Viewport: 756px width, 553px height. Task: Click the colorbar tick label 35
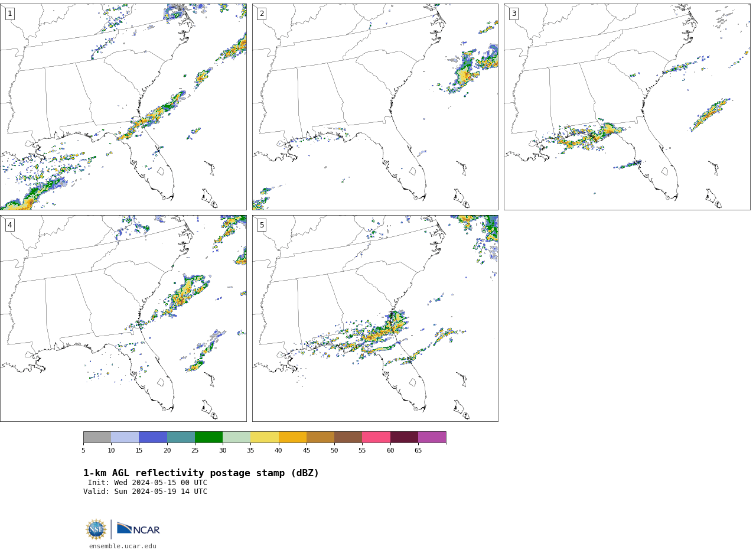click(250, 450)
